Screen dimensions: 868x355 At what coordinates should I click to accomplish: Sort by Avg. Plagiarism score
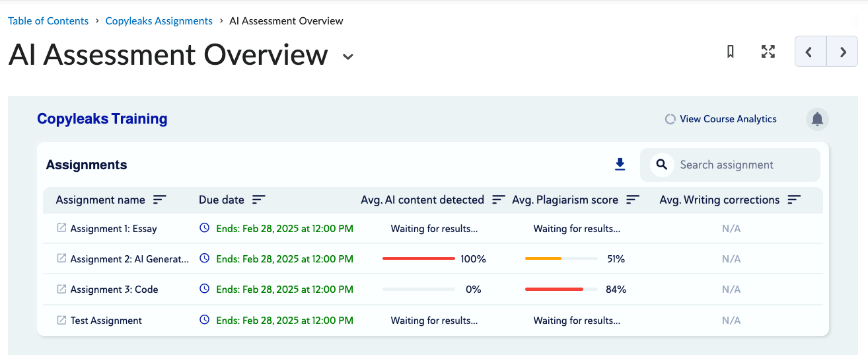633,200
